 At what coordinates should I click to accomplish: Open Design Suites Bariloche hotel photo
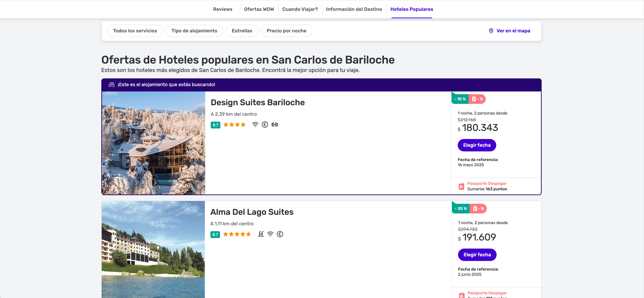(x=153, y=143)
